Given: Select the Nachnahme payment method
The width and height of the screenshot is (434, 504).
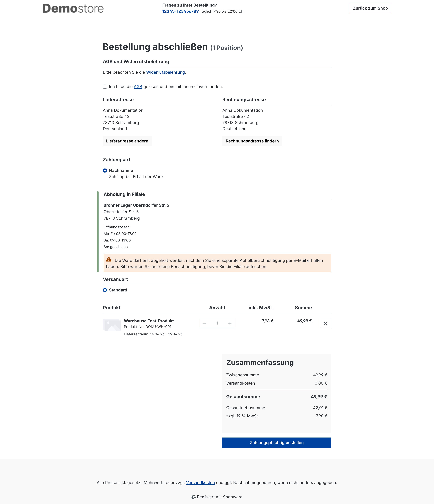Looking at the screenshot, I should click(x=121, y=171).
